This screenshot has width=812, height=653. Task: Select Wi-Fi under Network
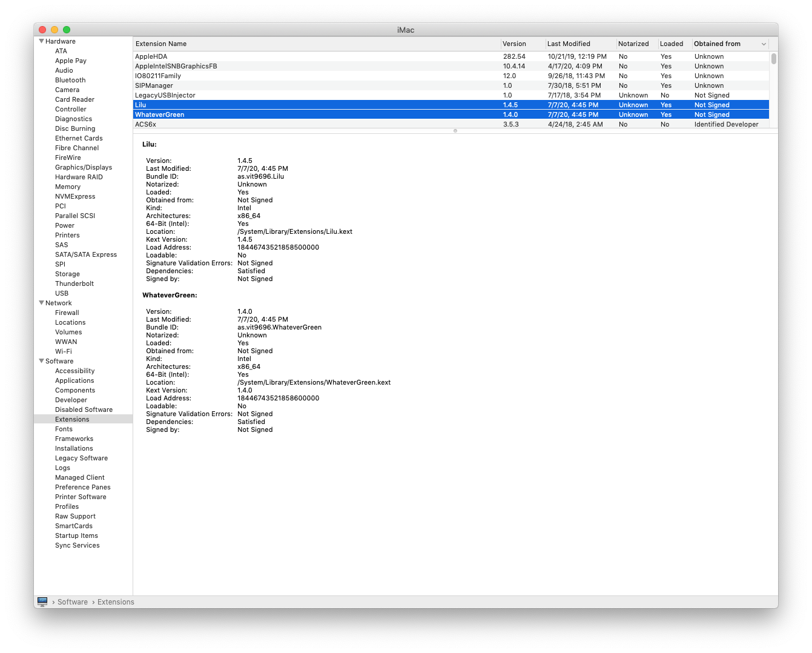click(x=64, y=351)
